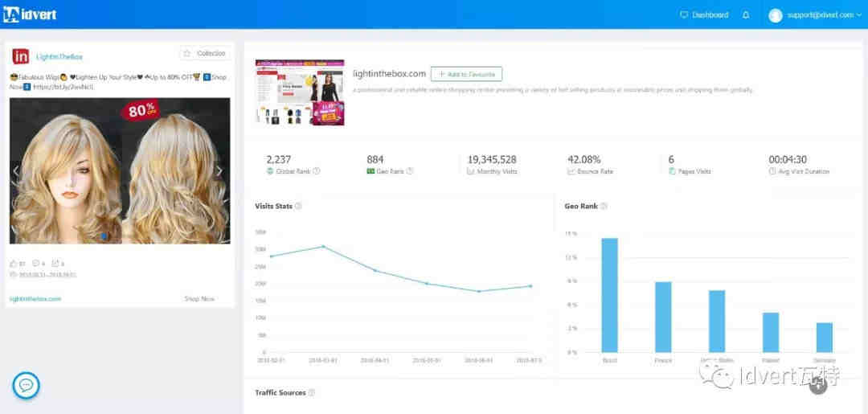The image size is (868, 414).
Task: Expand the support@idvert.com account menu
Action: tap(825, 15)
